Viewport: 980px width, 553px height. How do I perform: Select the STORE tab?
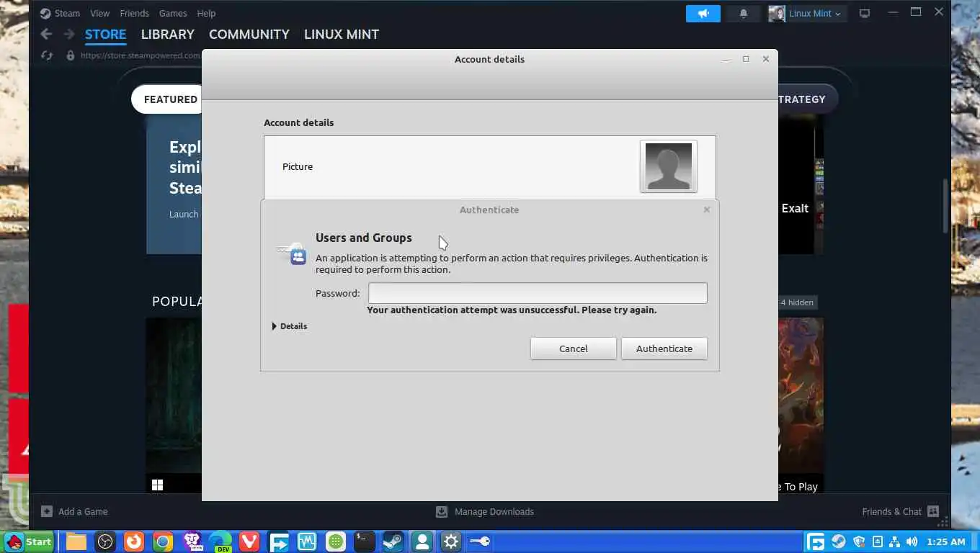[106, 35]
